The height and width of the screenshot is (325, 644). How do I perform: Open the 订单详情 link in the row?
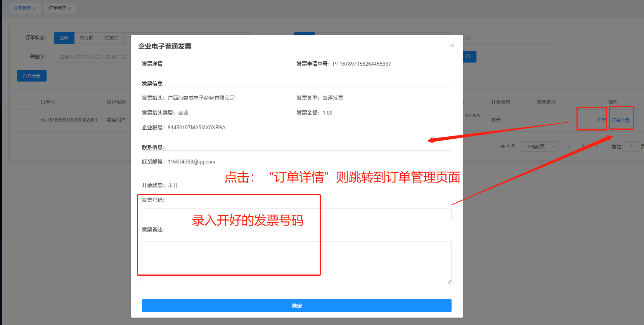pyautogui.click(x=620, y=120)
